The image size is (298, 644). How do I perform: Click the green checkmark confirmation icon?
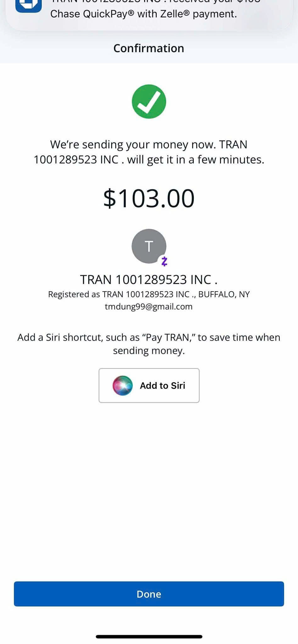(x=149, y=102)
